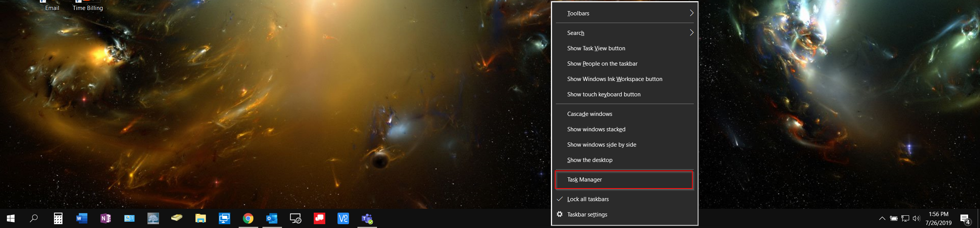Check the battery power tray icon
Image resolution: width=980 pixels, height=228 pixels.
coord(893,218)
